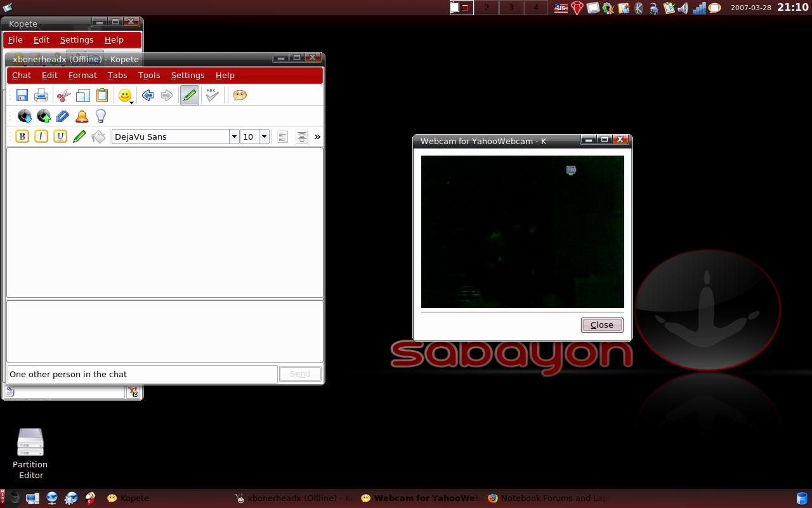812x508 pixels.
Task: Click the disc icon with blue down arrow
Action: click(x=25, y=116)
